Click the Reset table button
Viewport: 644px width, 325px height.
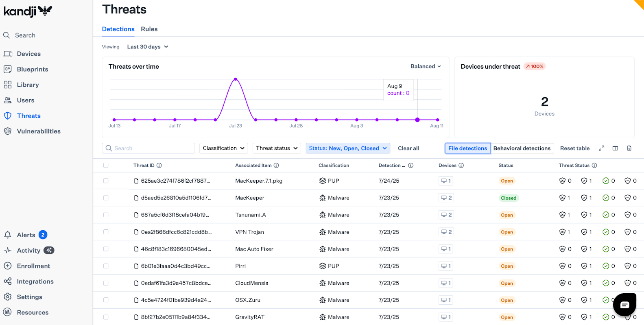(574, 148)
